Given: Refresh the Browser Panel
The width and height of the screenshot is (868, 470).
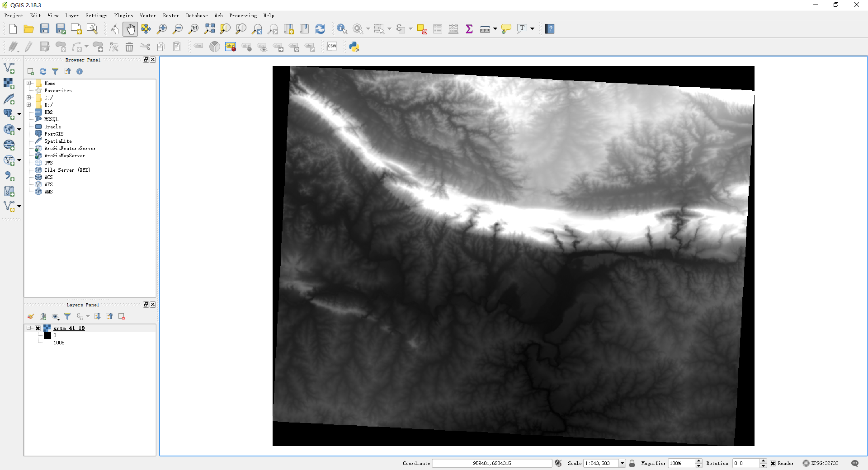Looking at the screenshot, I should [43, 71].
